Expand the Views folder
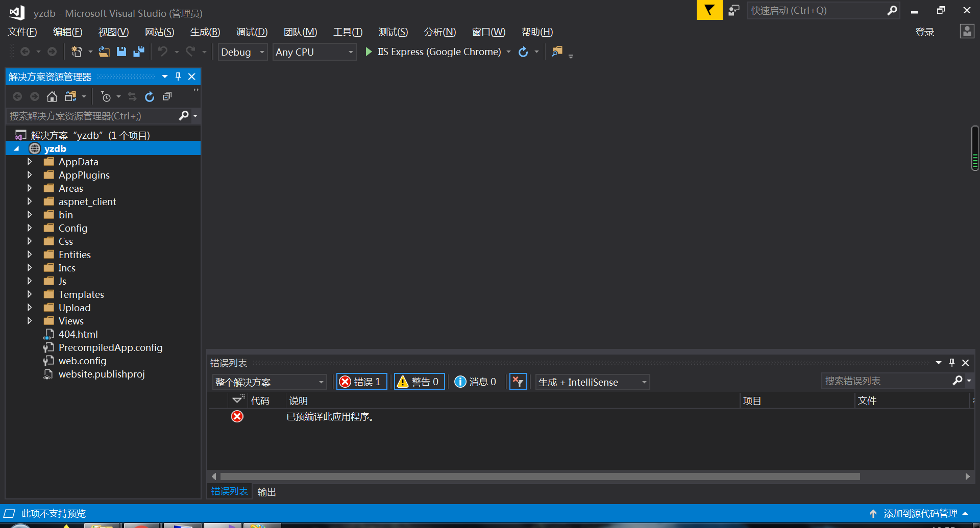This screenshot has width=980, height=528. pos(30,321)
